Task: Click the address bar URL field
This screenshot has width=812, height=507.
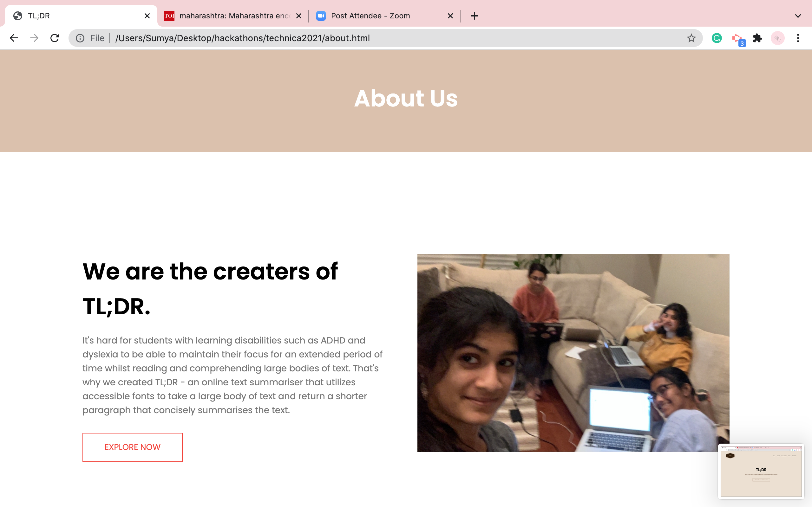Action: tap(396, 38)
